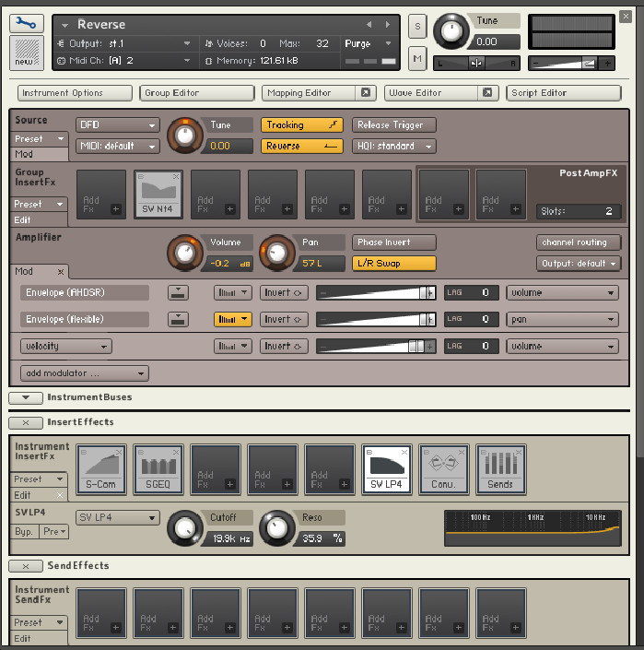Open the S-Com compressor effect slot

pos(101,469)
